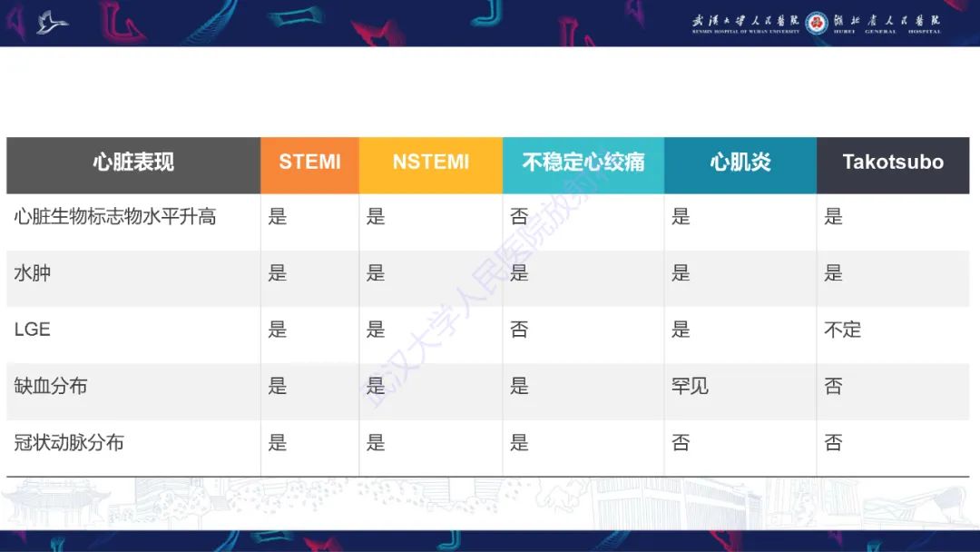The width and height of the screenshot is (980, 552).
Task: Click 不稳定心绞痛 value 是 in 水肿 row
Action: [x=519, y=272]
